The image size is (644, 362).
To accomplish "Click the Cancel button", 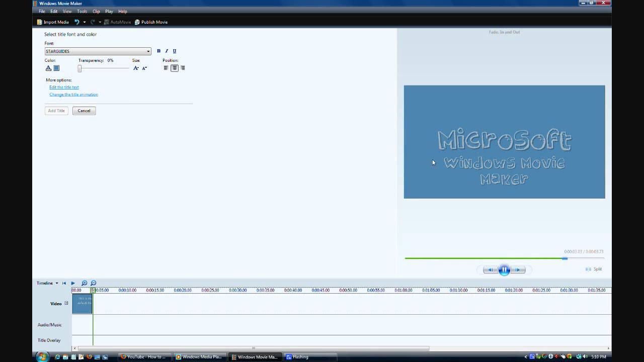I will pyautogui.click(x=84, y=111).
